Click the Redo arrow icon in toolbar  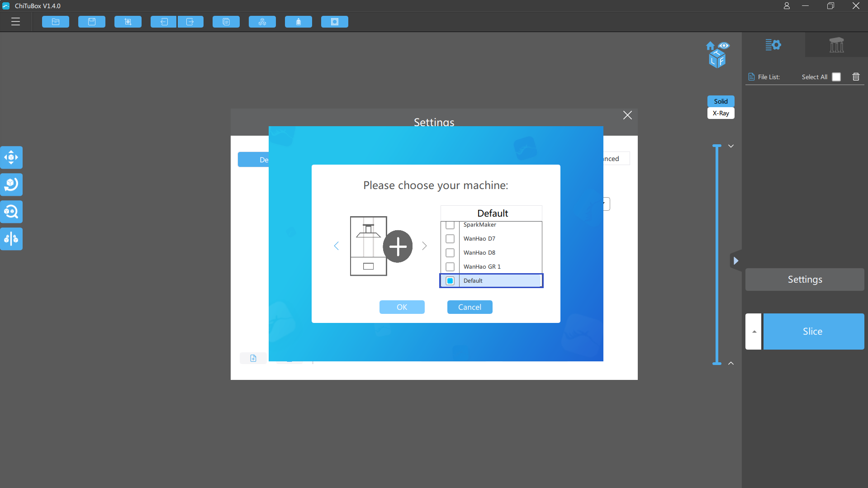pyautogui.click(x=190, y=22)
